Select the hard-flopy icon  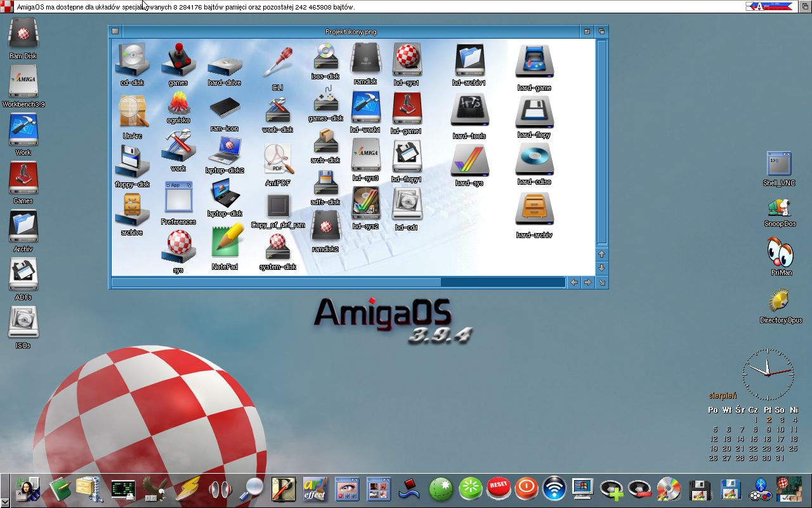534,111
